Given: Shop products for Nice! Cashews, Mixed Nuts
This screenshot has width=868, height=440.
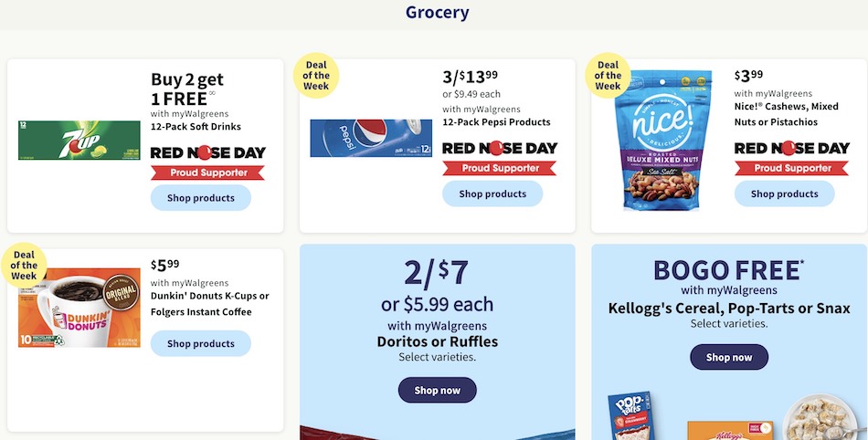Looking at the screenshot, I should pyautogui.click(x=785, y=194).
